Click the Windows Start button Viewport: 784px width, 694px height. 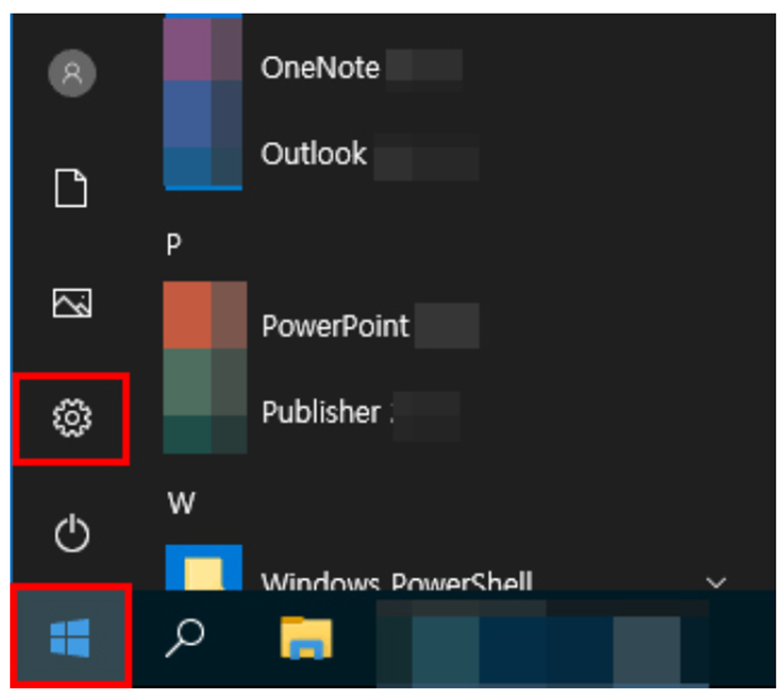[x=70, y=637]
